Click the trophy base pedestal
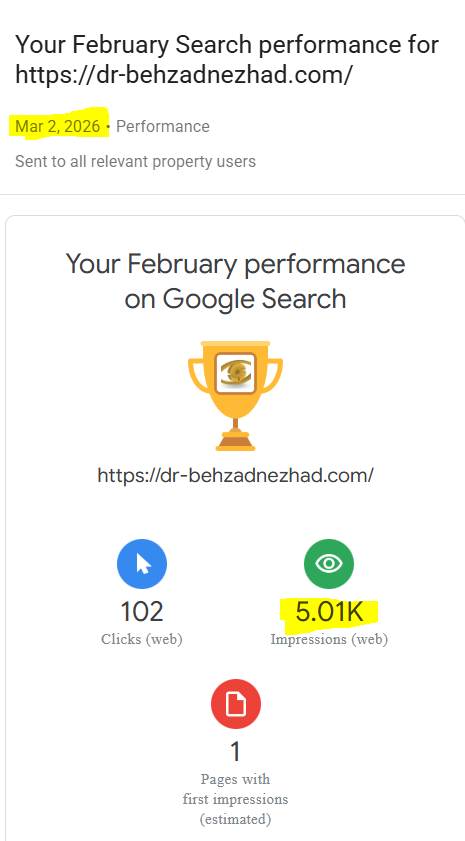The height and width of the screenshot is (841, 465). click(x=235, y=441)
